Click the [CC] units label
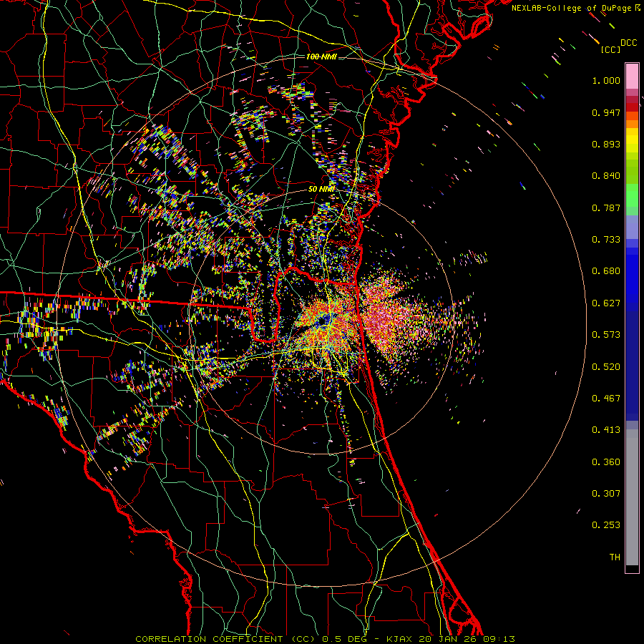Image resolution: width=644 pixels, height=644 pixels. [610, 49]
